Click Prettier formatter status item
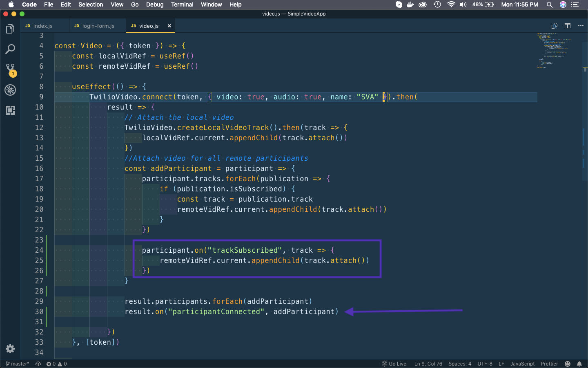The image size is (588, 368). (549, 364)
